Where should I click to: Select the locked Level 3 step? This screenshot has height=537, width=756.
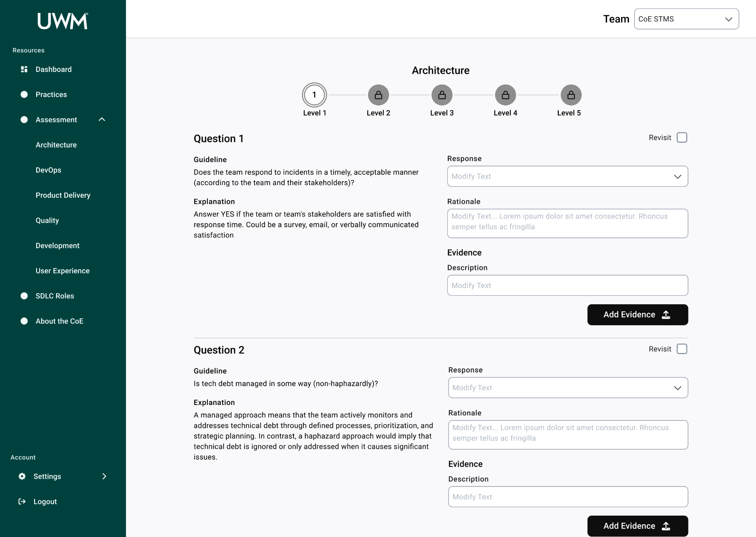[442, 95]
